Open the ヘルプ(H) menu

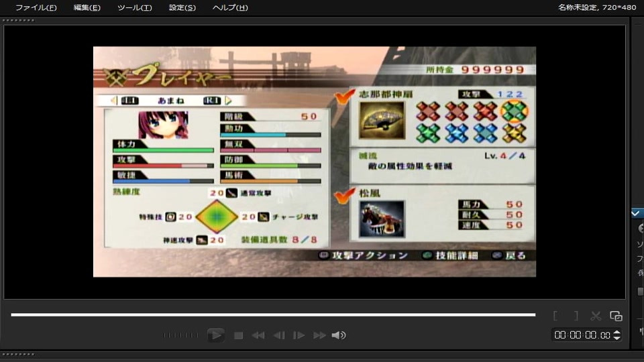coord(230,7)
